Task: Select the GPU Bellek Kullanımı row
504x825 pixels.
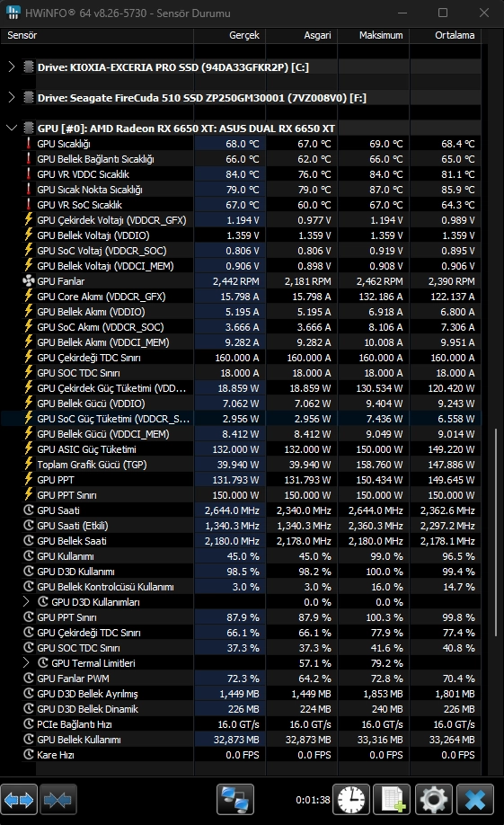Action: pos(241,739)
